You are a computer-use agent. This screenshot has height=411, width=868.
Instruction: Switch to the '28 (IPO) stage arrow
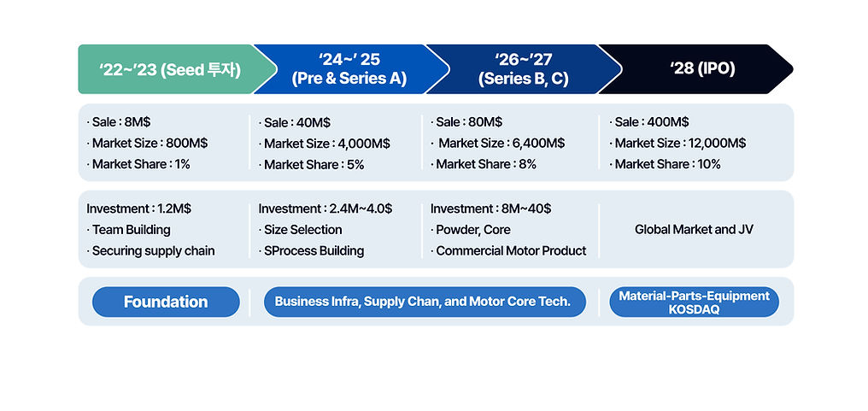tap(692, 69)
